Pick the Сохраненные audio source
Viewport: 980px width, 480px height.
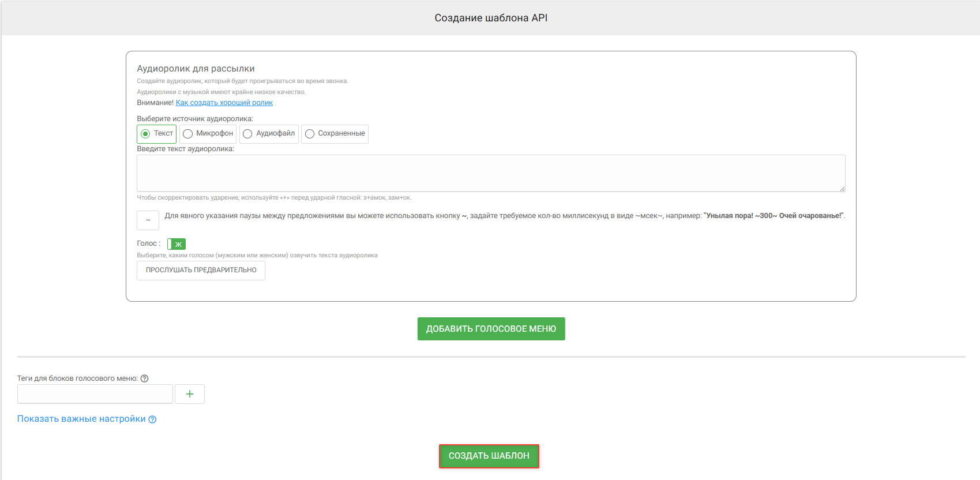point(335,134)
